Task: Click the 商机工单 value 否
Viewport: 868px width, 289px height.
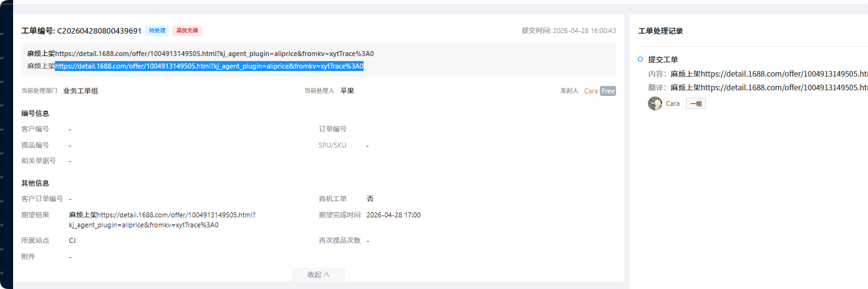Action: click(370, 199)
